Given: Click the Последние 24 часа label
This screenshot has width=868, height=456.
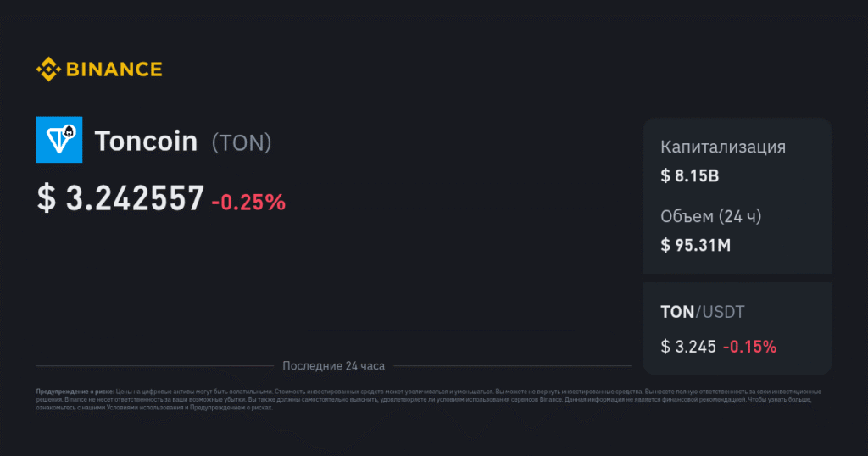Looking at the screenshot, I should click(333, 366).
